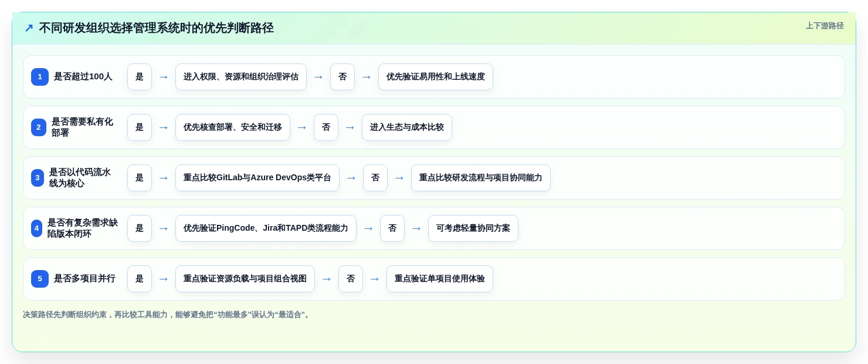Click 否 in the 是否以代码流水线为核心 row
868x364 pixels.
pyautogui.click(x=375, y=178)
